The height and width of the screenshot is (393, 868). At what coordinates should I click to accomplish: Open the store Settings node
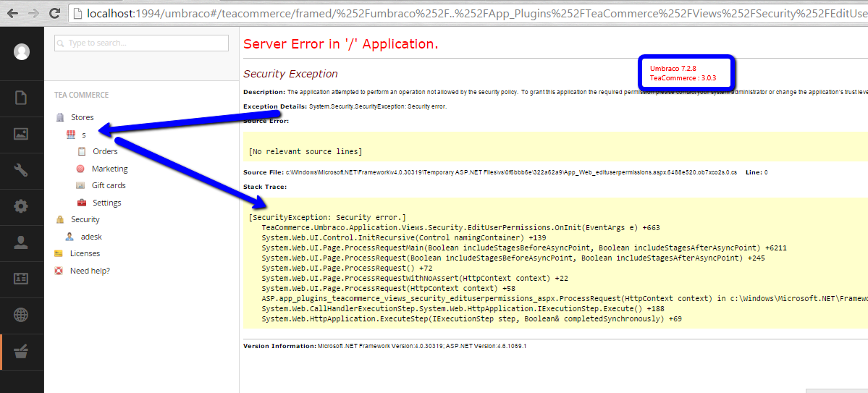tap(107, 203)
